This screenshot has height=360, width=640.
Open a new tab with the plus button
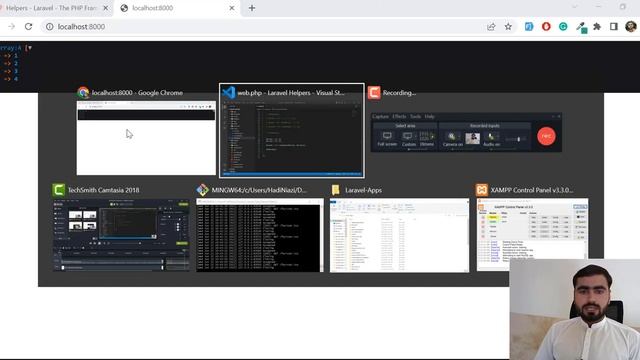point(252,8)
